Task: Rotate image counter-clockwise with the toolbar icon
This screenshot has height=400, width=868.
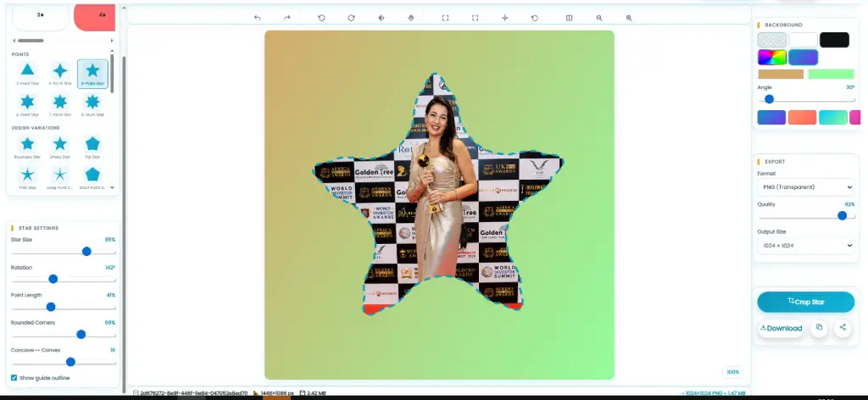Action: pos(321,18)
